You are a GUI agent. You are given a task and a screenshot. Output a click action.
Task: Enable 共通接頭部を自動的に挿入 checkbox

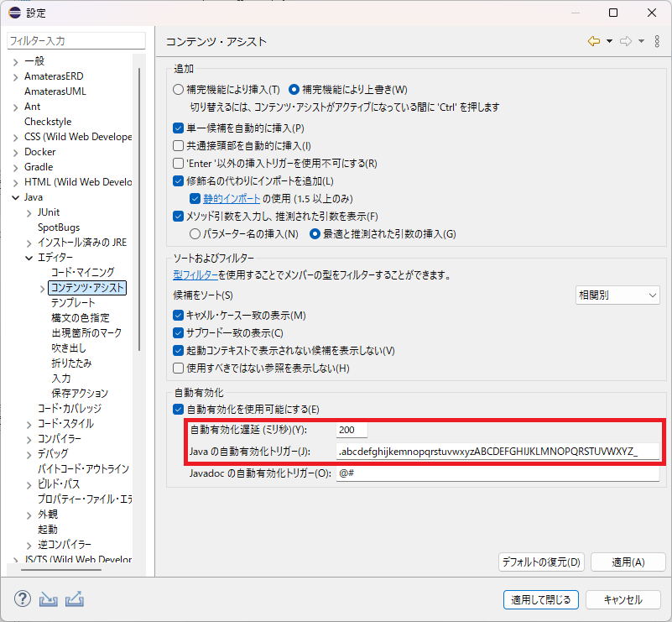point(178,146)
